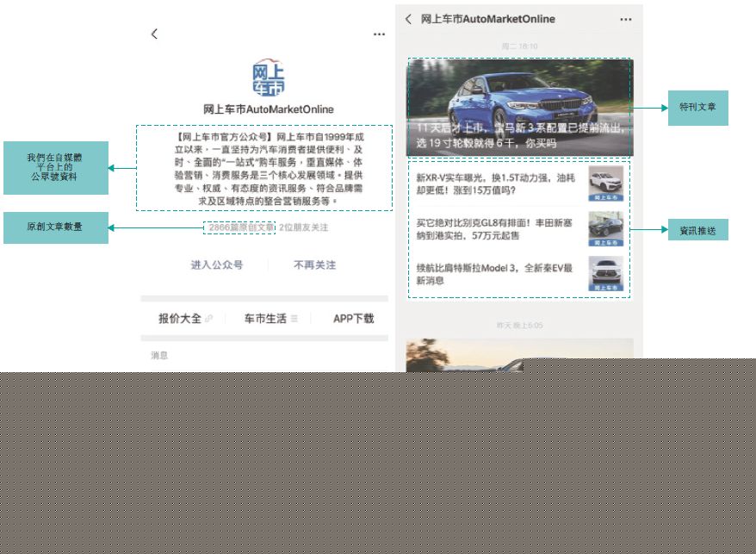Open the three-dot menu on profile page
Screen dimensions: 756x554
coord(379,34)
